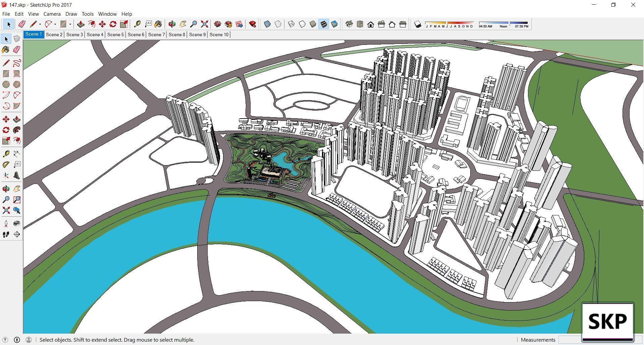Open the Help menu
The width and height of the screenshot is (644, 345).
pyautogui.click(x=126, y=14)
